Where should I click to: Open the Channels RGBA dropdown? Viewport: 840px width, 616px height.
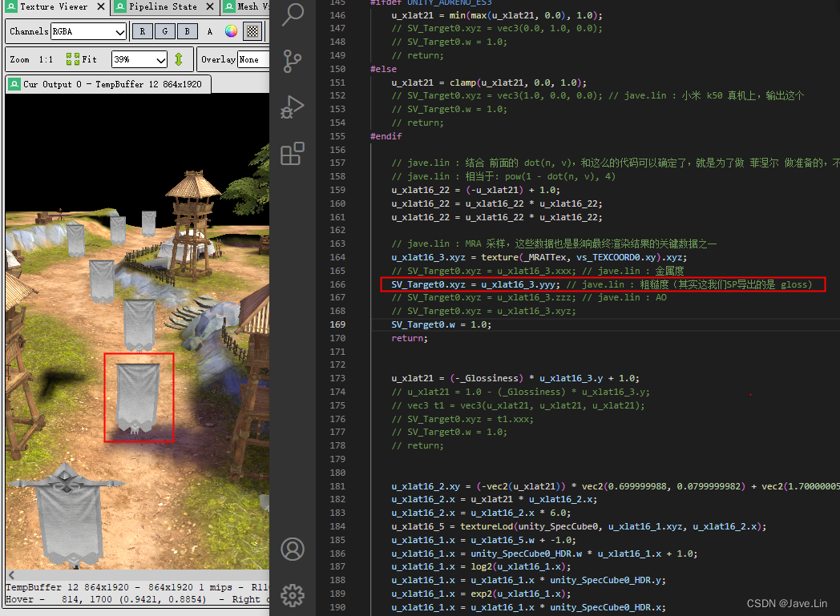pos(88,30)
